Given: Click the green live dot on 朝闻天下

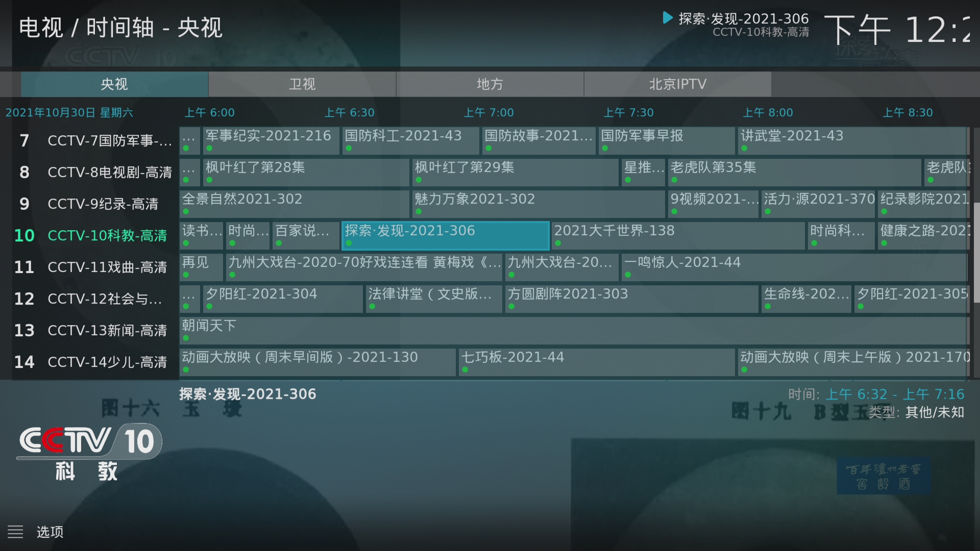Looking at the screenshot, I should 186,337.
